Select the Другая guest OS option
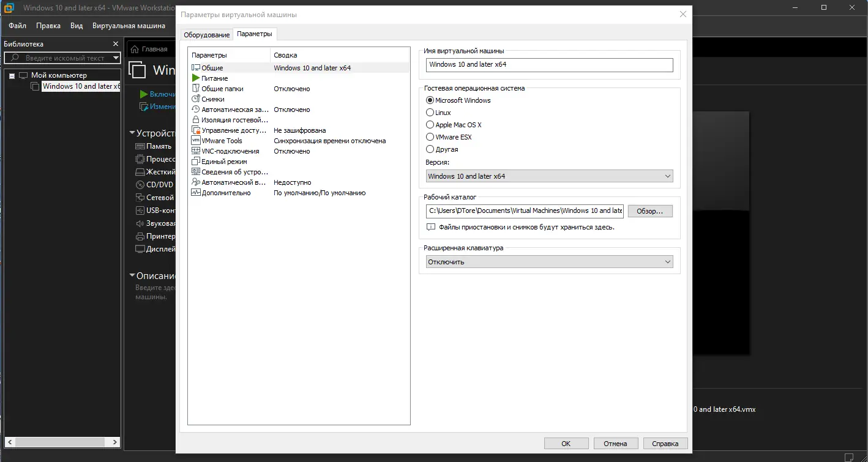The height and width of the screenshot is (462, 868). [x=430, y=149]
